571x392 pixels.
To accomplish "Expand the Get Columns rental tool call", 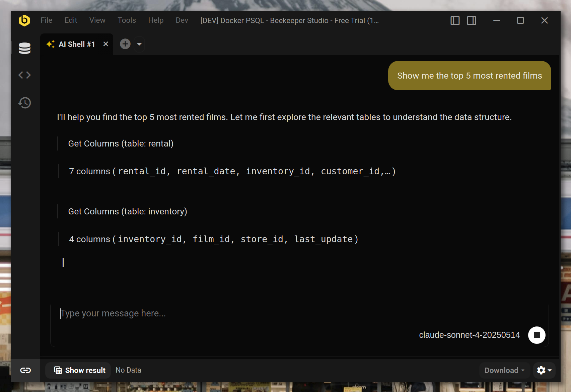I will coord(121,143).
